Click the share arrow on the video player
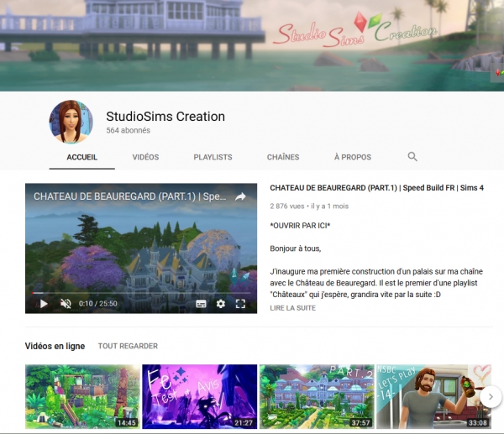 pyautogui.click(x=240, y=196)
